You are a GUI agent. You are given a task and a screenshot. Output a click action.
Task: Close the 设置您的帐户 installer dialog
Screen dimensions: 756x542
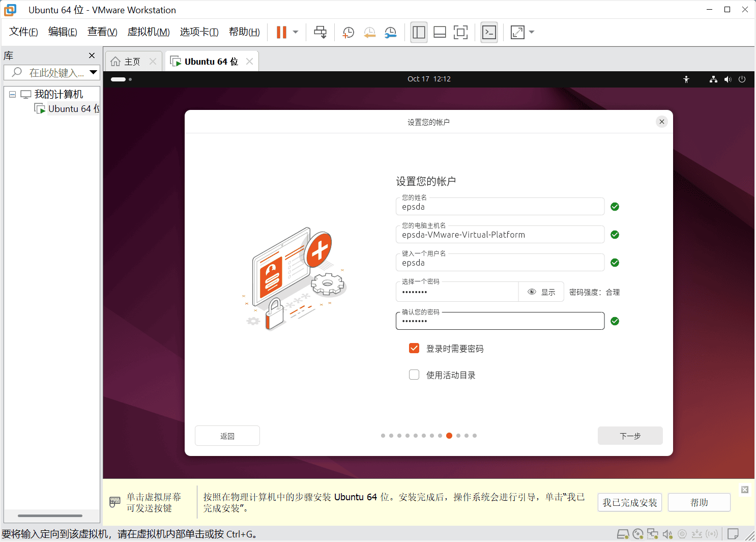point(661,122)
